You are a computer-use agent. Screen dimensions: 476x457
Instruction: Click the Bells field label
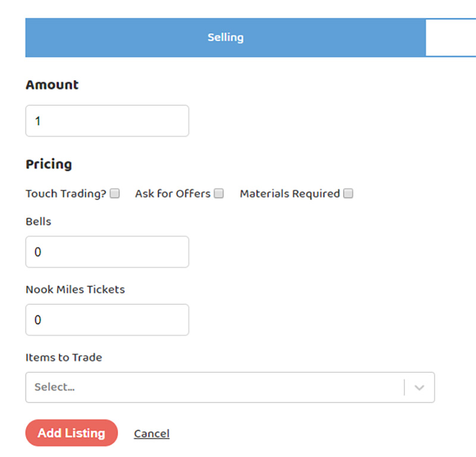click(x=39, y=221)
